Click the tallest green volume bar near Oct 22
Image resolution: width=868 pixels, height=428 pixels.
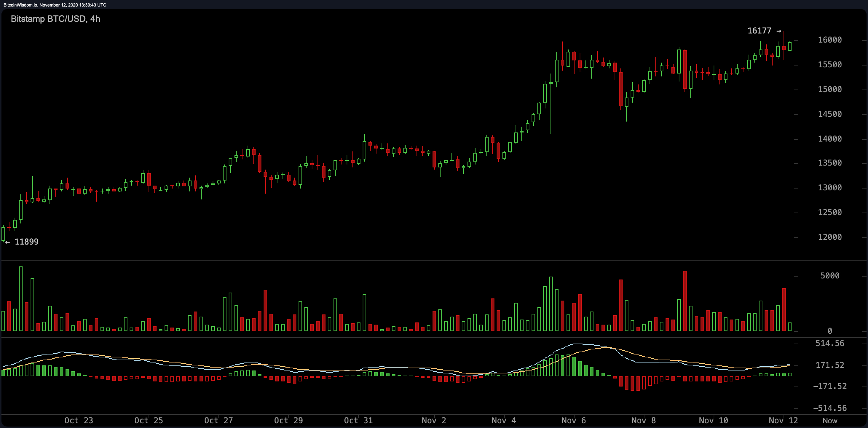point(21,299)
